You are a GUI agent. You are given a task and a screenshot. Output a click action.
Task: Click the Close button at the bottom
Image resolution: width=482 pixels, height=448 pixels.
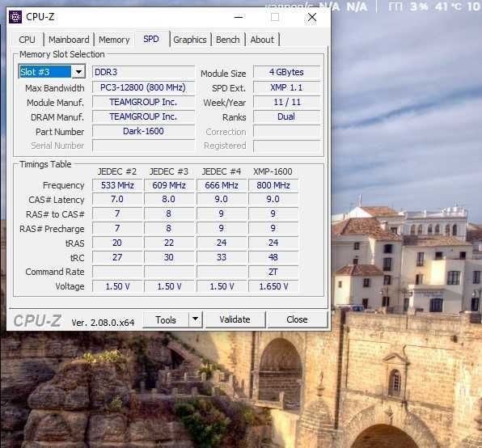coord(297,320)
